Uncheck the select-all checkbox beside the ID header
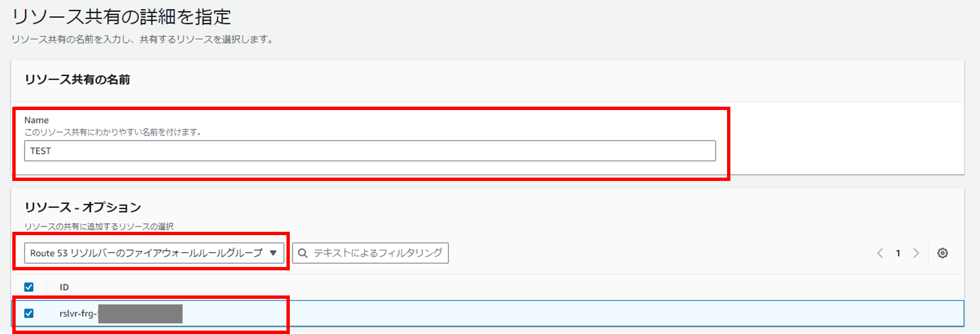The width and height of the screenshot is (980, 334). [x=28, y=287]
